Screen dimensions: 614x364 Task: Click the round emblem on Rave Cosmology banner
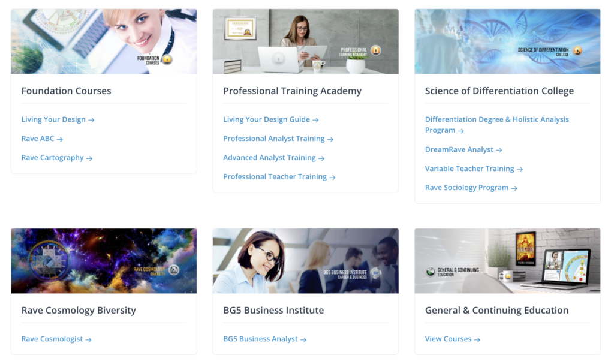[174, 270]
